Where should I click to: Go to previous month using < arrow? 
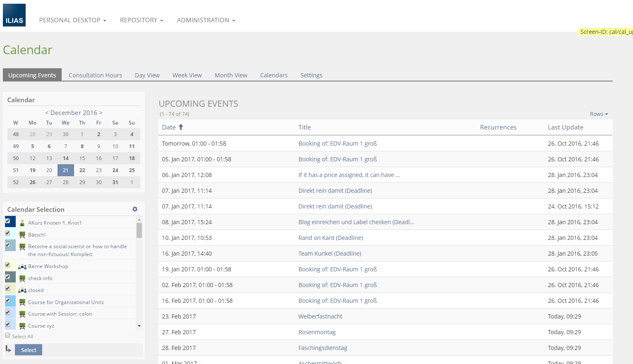[47, 113]
